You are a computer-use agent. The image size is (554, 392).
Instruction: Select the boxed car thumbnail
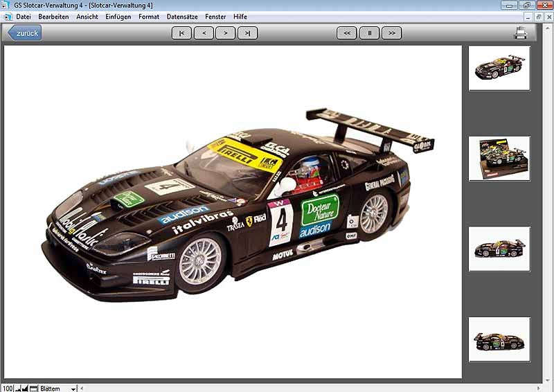(499, 158)
